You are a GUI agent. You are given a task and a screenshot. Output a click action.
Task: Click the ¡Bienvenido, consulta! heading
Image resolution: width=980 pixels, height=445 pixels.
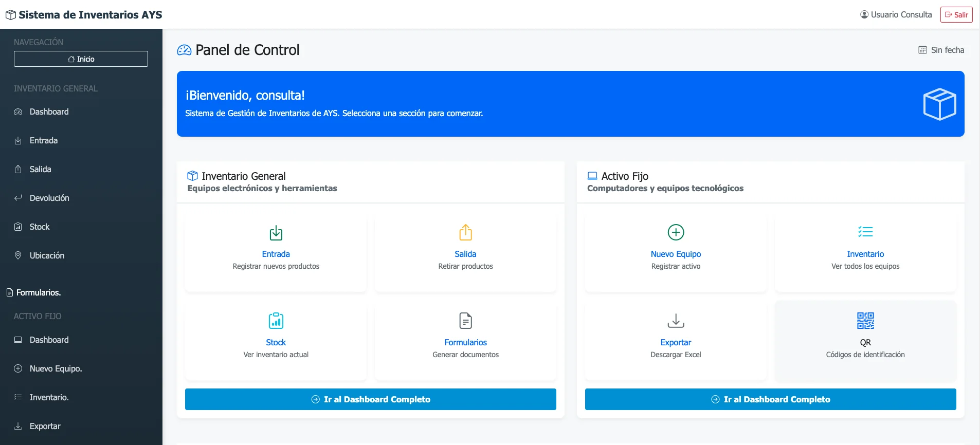point(245,96)
